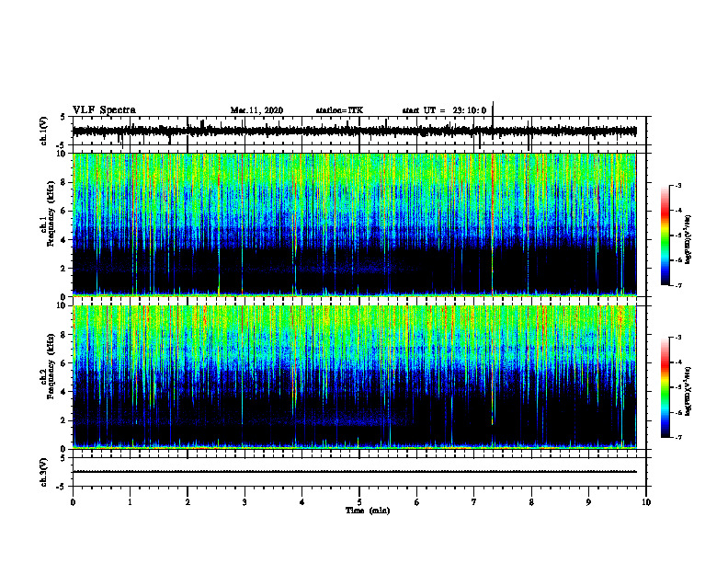The height and width of the screenshot is (563, 728).
Task: Click the time axis tick label '10'
Action: tap(646, 502)
